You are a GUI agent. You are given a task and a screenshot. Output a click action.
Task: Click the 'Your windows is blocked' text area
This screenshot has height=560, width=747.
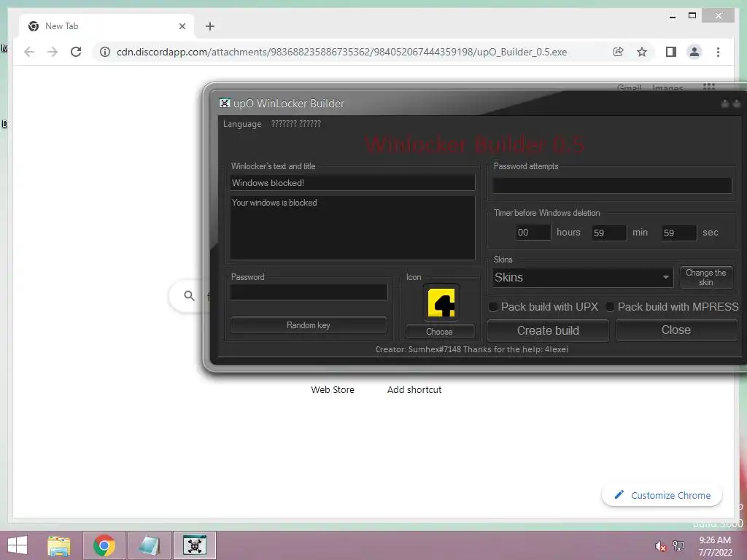(x=352, y=227)
